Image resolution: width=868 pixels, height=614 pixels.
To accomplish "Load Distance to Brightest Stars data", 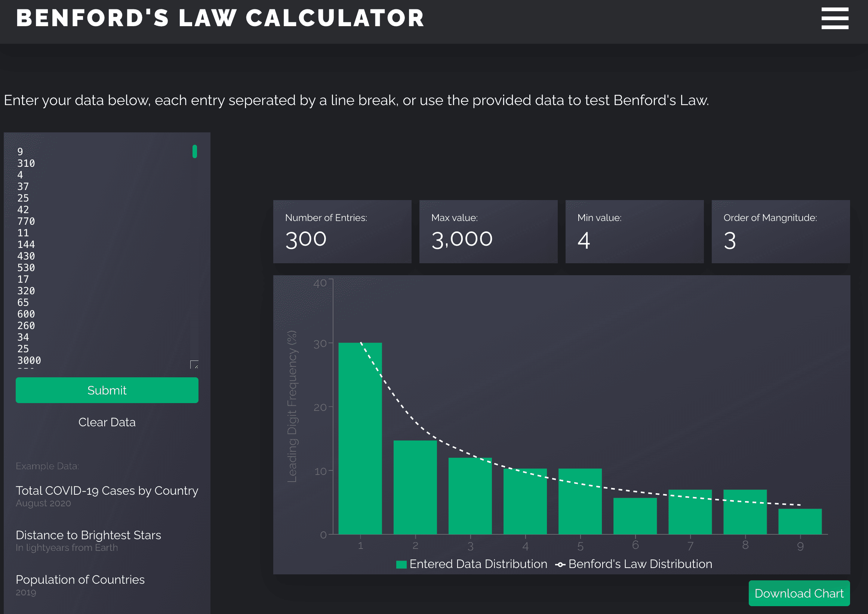I will click(89, 535).
